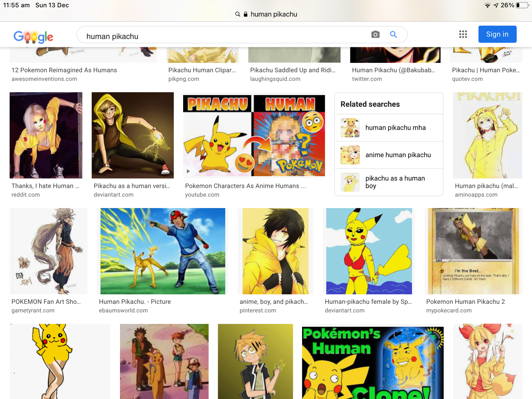Click pikachu as a human boy thumbnail

point(350,182)
